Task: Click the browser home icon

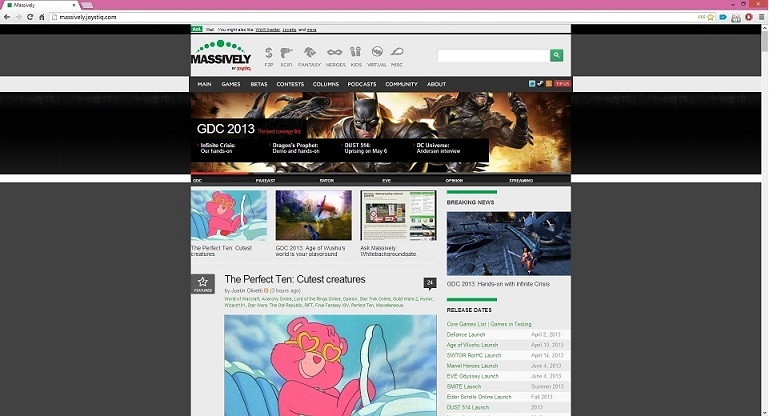Action: click(42, 17)
